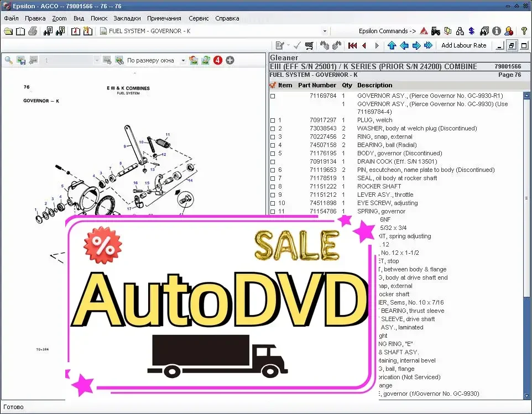This screenshot has width=532, height=414.
Task: Open the print dialog via printer icon
Action: pos(32,32)
